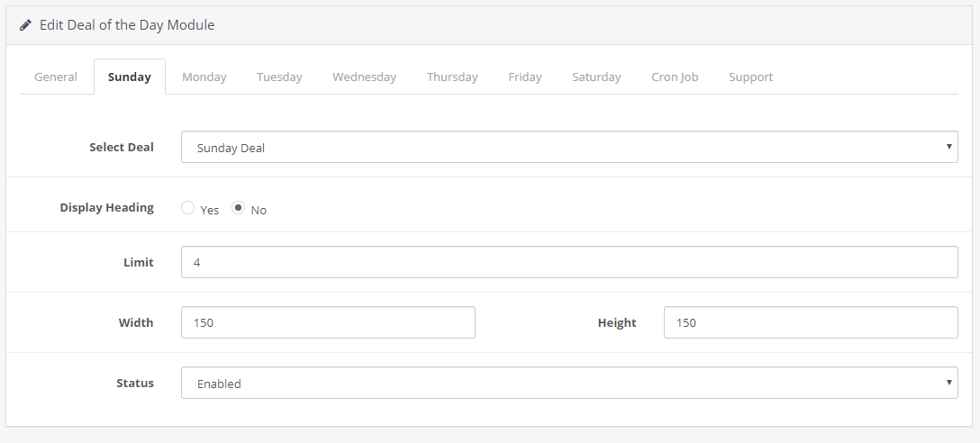The width and height of the screenshot is (980, 443).
Task: Click the Limit label
Action: click(x=138, y=262)
